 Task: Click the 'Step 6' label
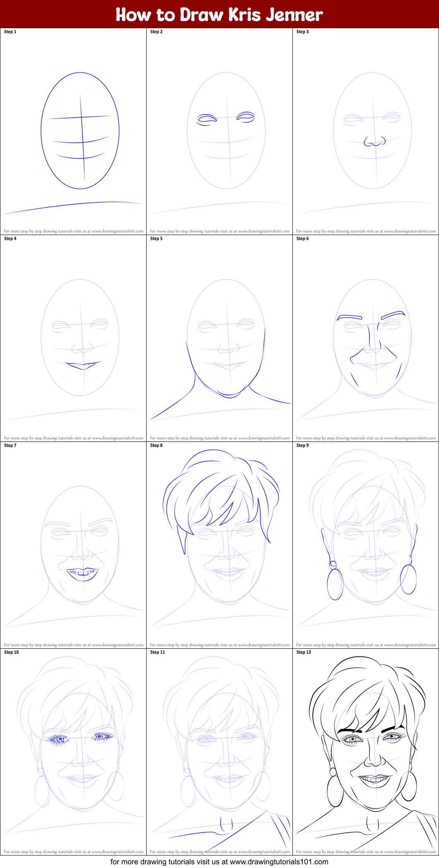[x=303, y=238]
